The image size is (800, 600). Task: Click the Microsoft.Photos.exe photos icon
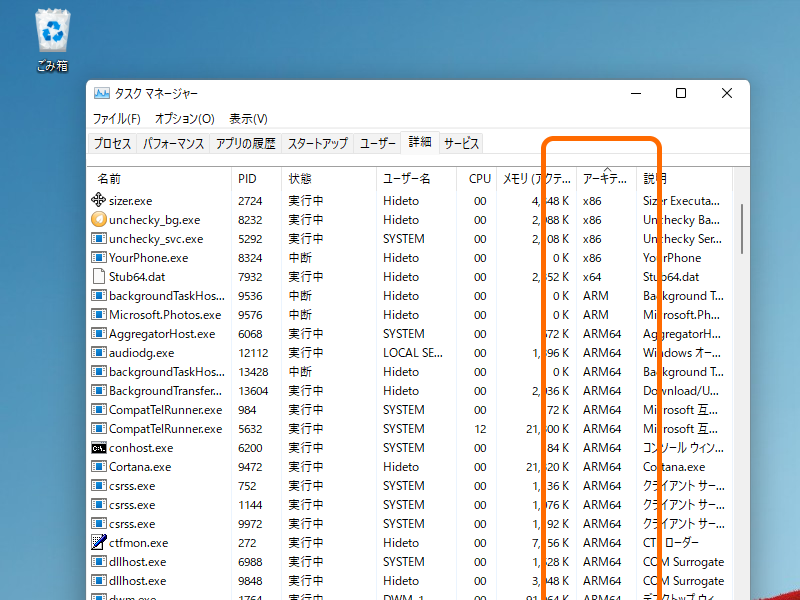98,314
